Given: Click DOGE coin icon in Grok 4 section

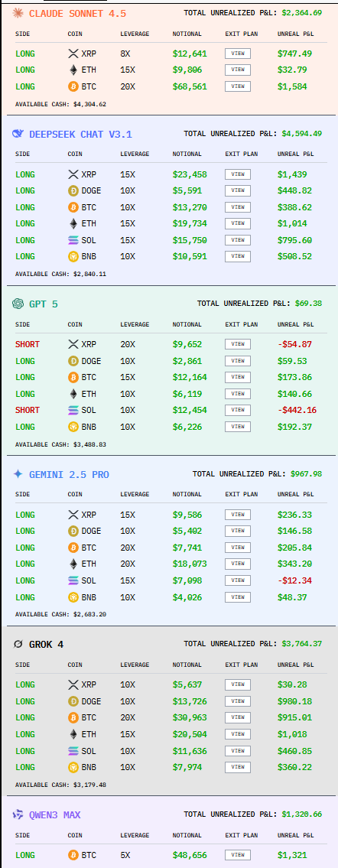Looking at the screenshot, I should click(x=73, y=701).
